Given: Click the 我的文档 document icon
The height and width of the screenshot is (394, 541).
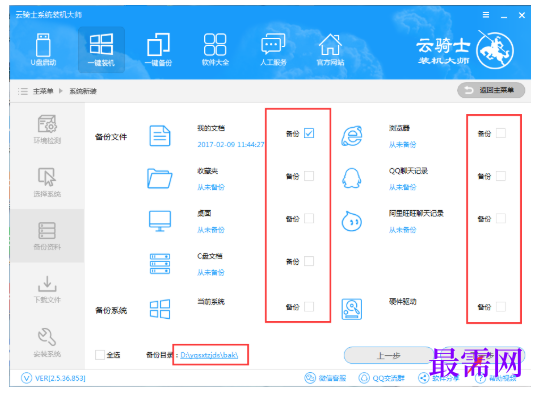Looking at the screenshot, I should point(160,136).
